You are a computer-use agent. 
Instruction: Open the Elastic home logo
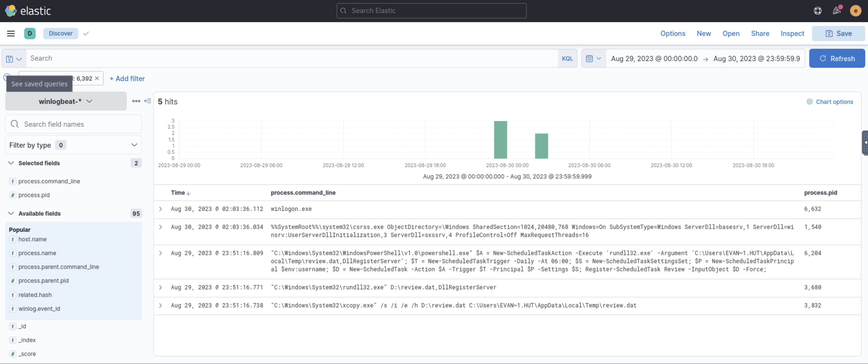[28, 11]
